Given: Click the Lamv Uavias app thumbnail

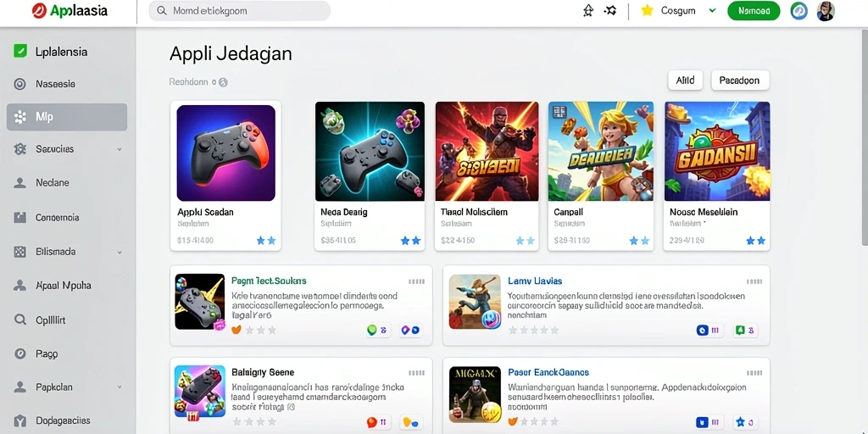Looking at the screenshot, I should [475, 302].
